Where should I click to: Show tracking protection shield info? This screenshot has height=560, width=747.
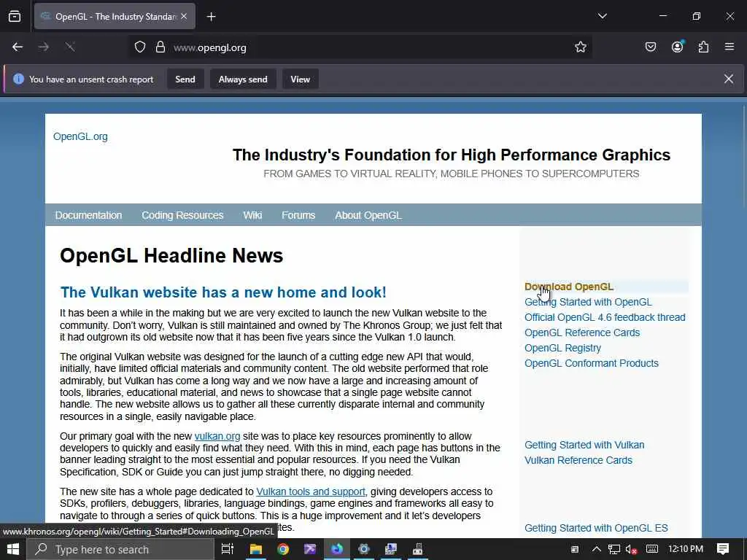(139, 47)
